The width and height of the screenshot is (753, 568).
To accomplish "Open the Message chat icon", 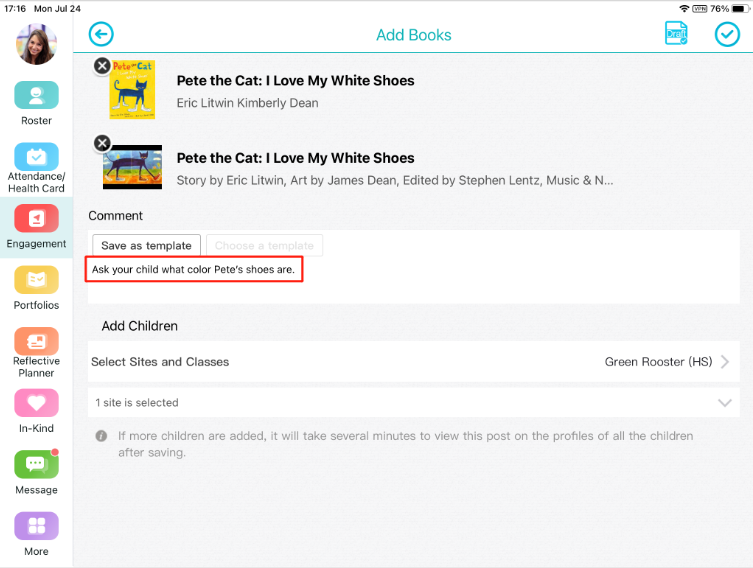I will click(36, 464).
